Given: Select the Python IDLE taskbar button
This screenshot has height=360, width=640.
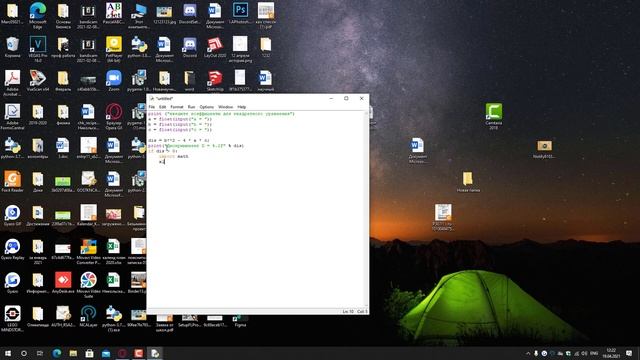Looking at the screenshot, I should click(155, 353).
